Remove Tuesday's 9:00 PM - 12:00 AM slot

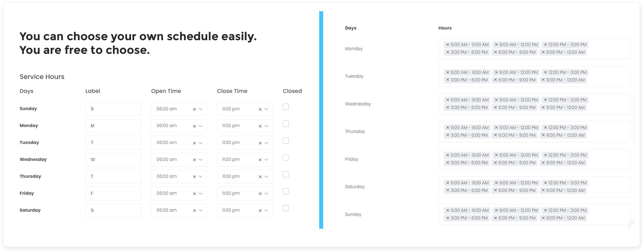(x=543, y=80)
